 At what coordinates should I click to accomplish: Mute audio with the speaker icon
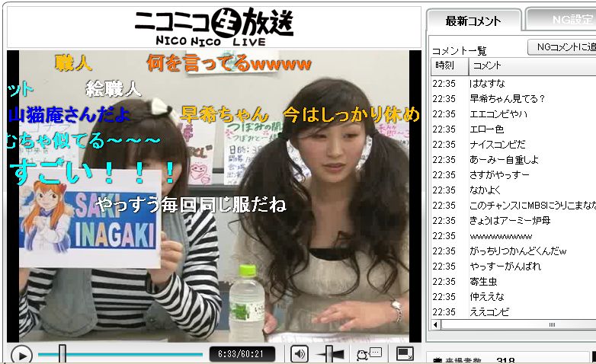coord(300,354)
